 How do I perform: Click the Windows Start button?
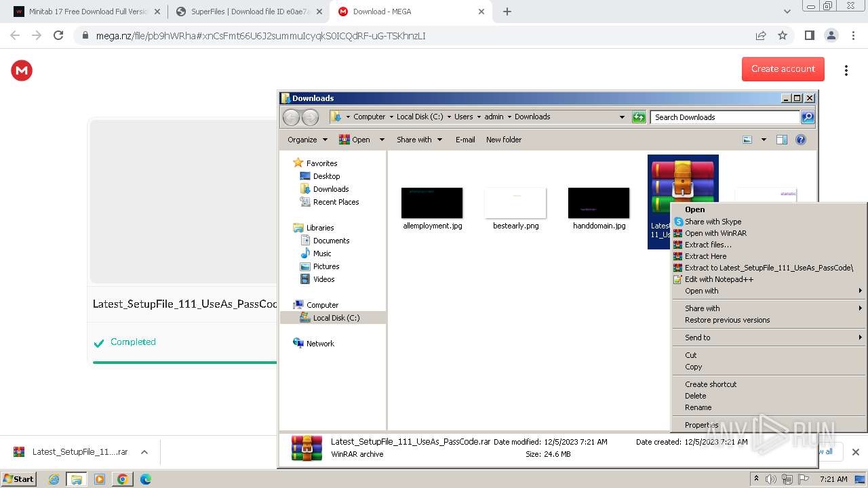pos(19,479)
